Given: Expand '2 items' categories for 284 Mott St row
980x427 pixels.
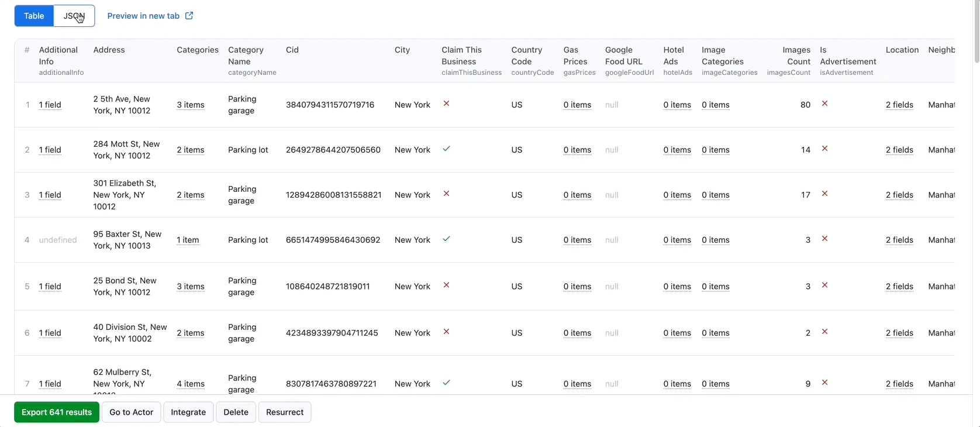Looking at the screenshot, I should click(x=191, y=150).
